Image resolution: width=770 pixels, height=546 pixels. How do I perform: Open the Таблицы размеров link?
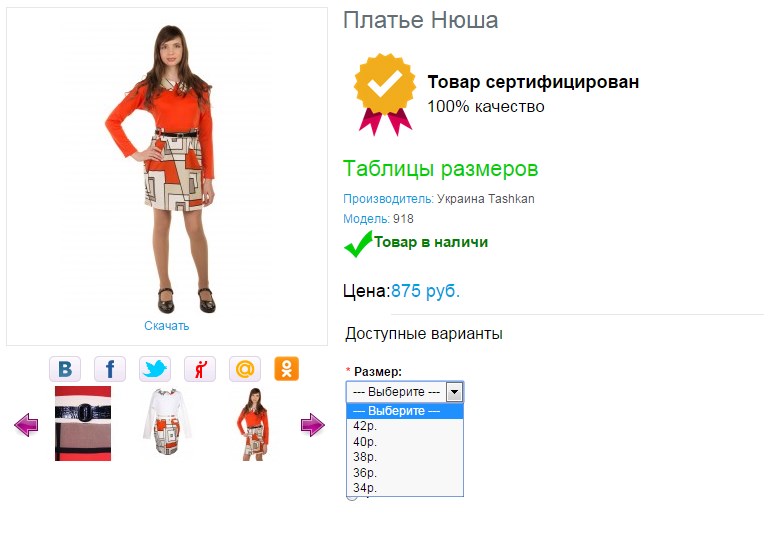(x=440, y=169)
